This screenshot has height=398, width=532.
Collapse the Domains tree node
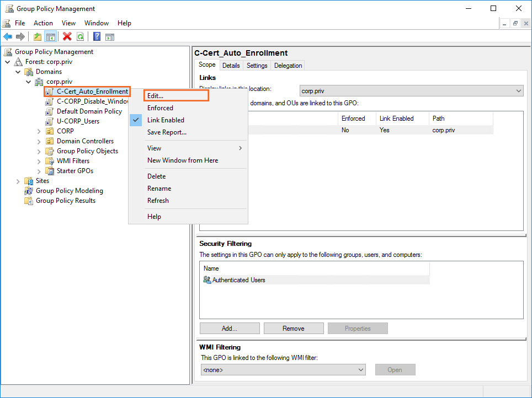[x=18, y=72]
